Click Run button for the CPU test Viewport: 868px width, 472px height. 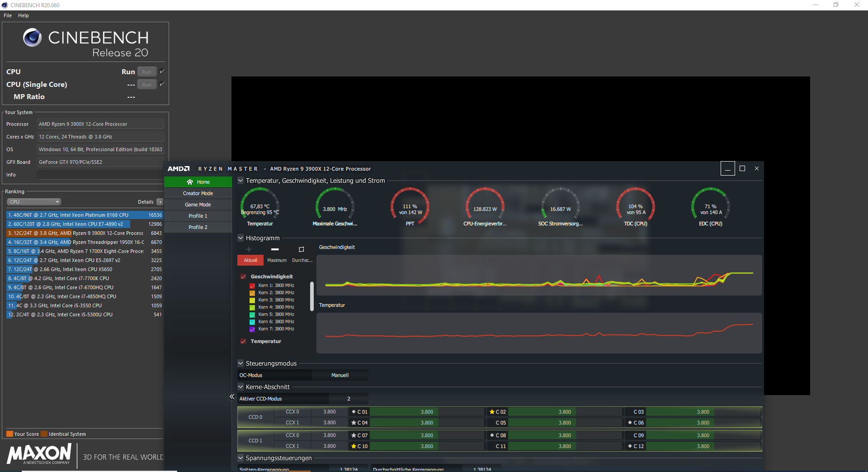point(147,72)
